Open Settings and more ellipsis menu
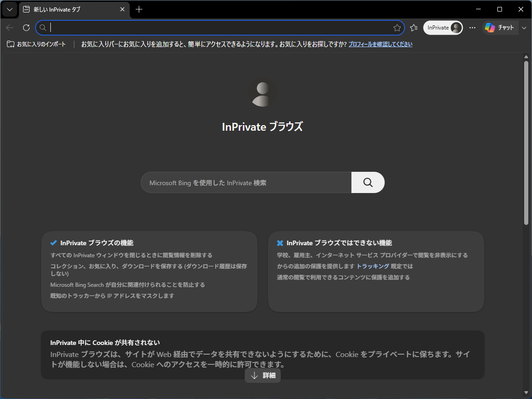This screenshot has width=532, height=399. coord(472,28)
